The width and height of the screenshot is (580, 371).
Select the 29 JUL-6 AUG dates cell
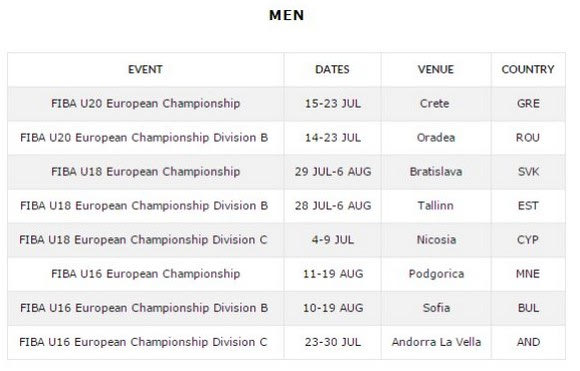click(x=333, y=172)
